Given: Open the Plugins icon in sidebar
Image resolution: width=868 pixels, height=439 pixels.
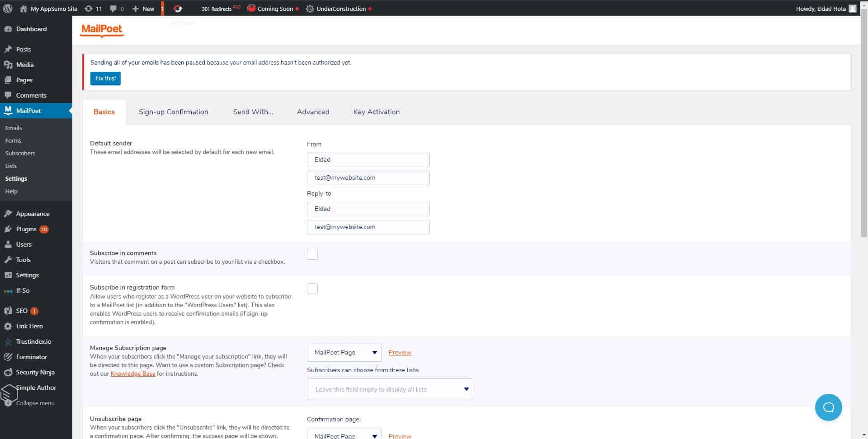Looking at the screenshot, I should pos(8,229).
